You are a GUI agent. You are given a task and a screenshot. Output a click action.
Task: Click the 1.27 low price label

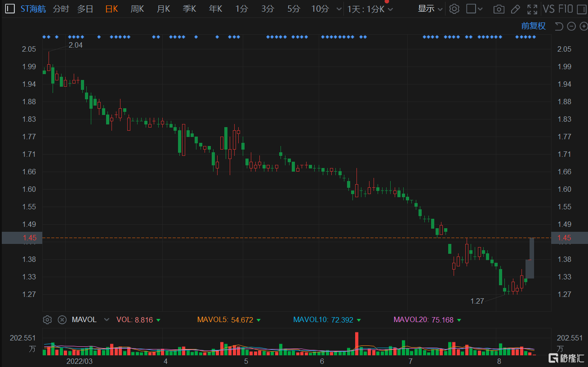[x=477, y=301]
